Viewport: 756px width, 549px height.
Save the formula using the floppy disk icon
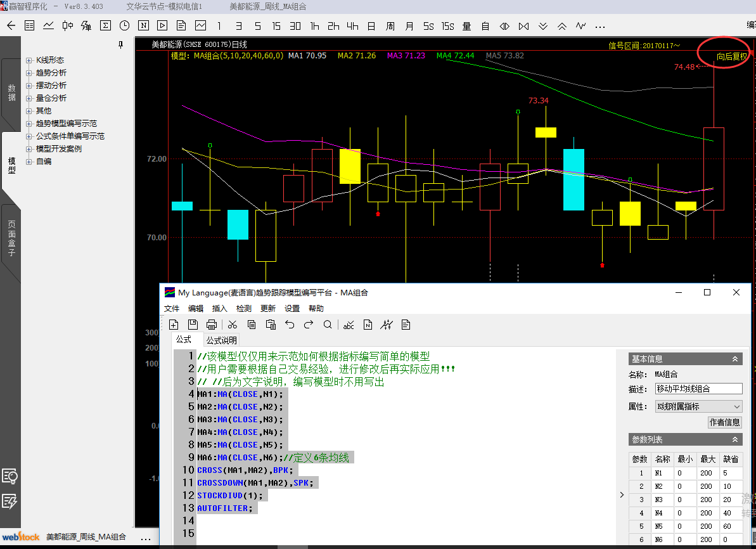click(193, 325)
